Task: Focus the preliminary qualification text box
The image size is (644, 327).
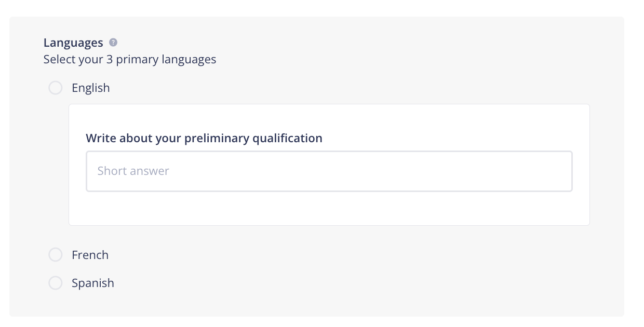Action: 329,171
